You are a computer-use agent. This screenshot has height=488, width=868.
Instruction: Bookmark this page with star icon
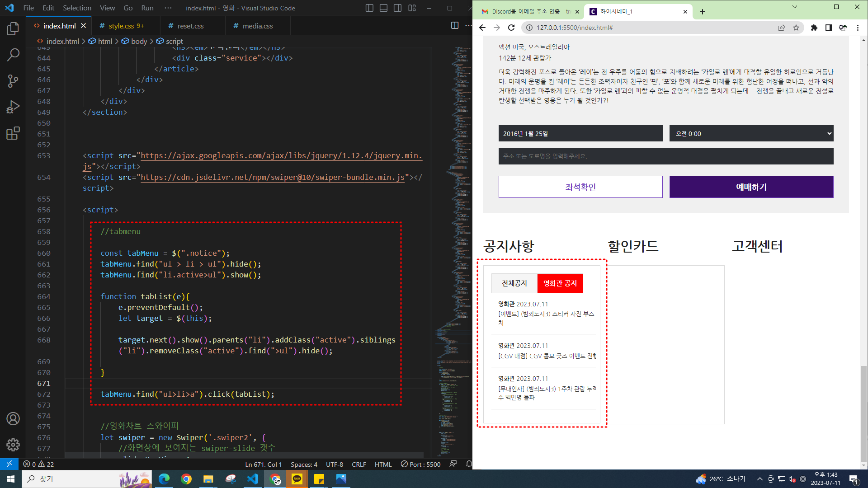coord(796,28)
